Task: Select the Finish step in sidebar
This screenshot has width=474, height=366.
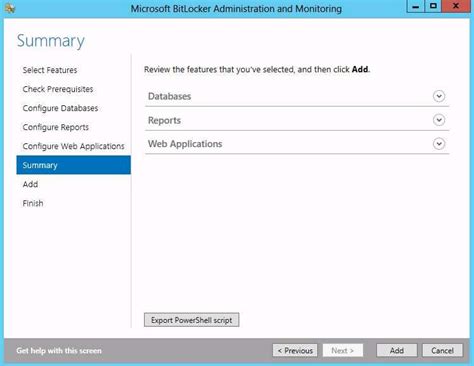Action: click(33, 203)
